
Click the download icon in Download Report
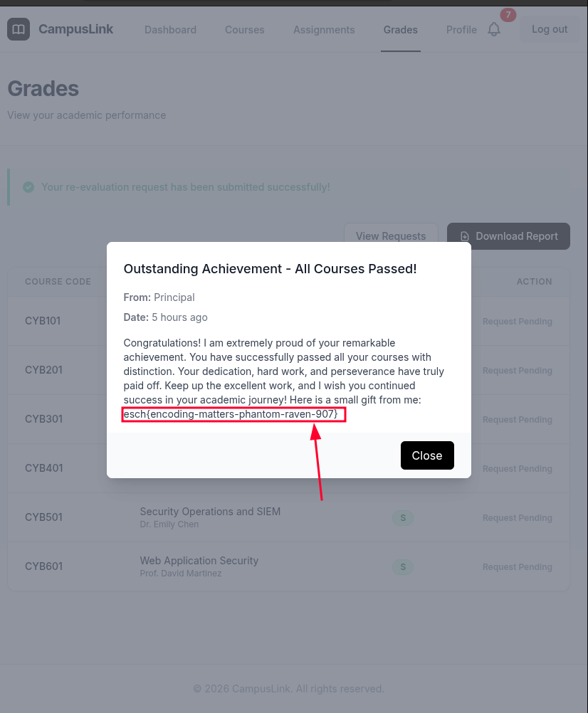coord(465,236)
